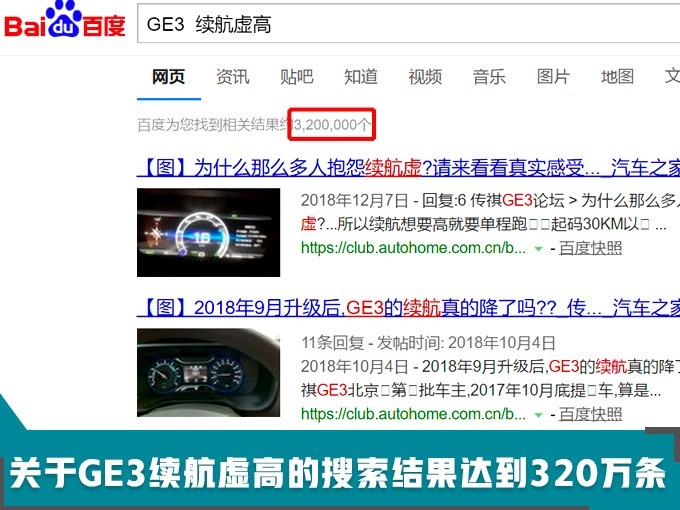Open 百度快照 for the second result
Image resolution: width=680 pixels, height=510 pixels.
tap(590, 412)
